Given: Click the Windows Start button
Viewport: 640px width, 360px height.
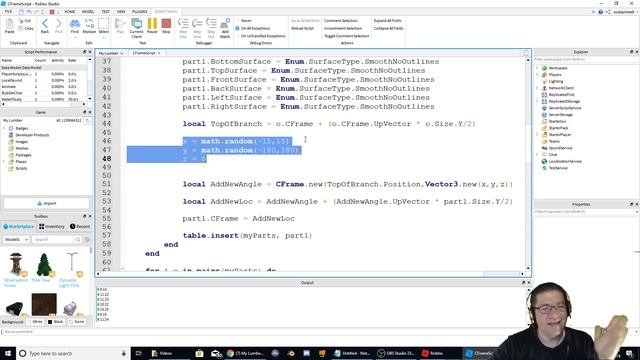Looking at the screenshot, I should coord(8,353).
